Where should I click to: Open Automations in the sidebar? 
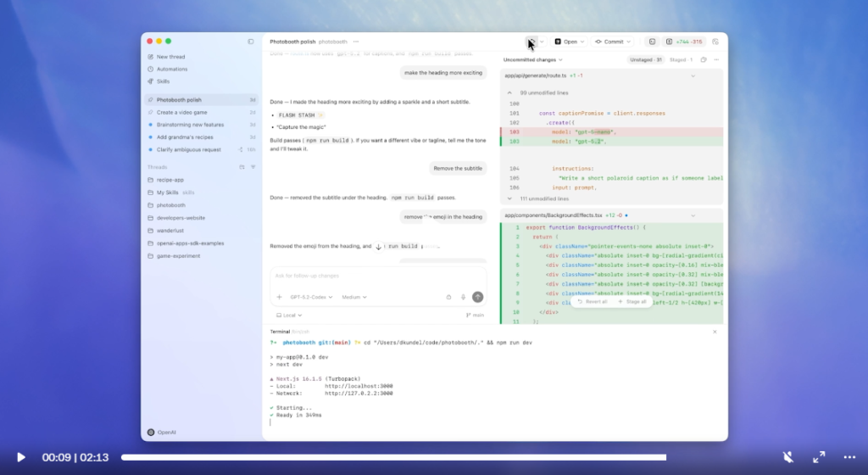[x=172, y=69]
